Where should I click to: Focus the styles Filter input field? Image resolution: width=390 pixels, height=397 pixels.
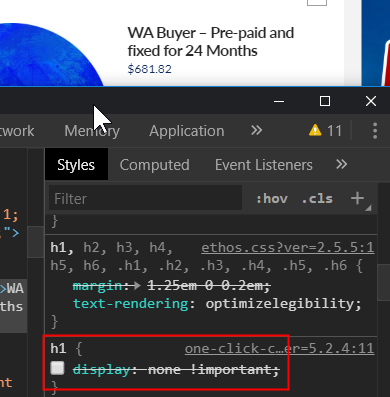[x=146, y=198]
